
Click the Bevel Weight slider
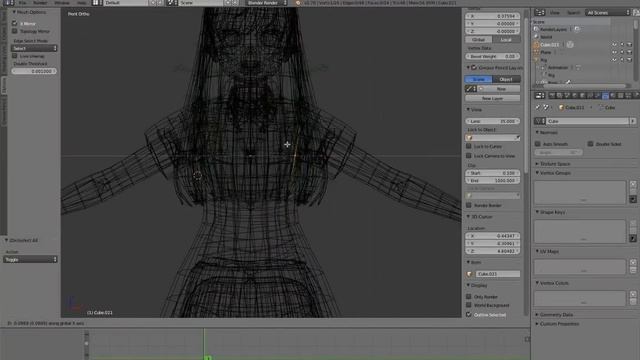coord(493,56)
